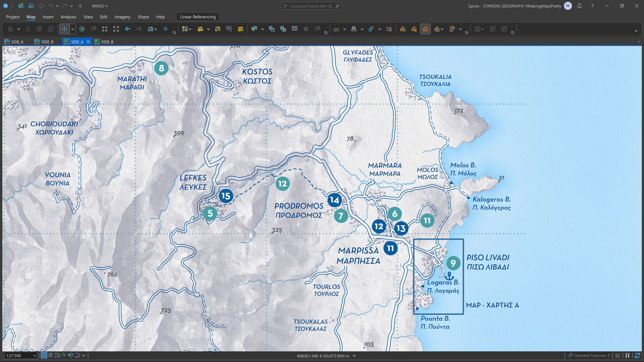Go to previous extent arrow

[128, 29]
